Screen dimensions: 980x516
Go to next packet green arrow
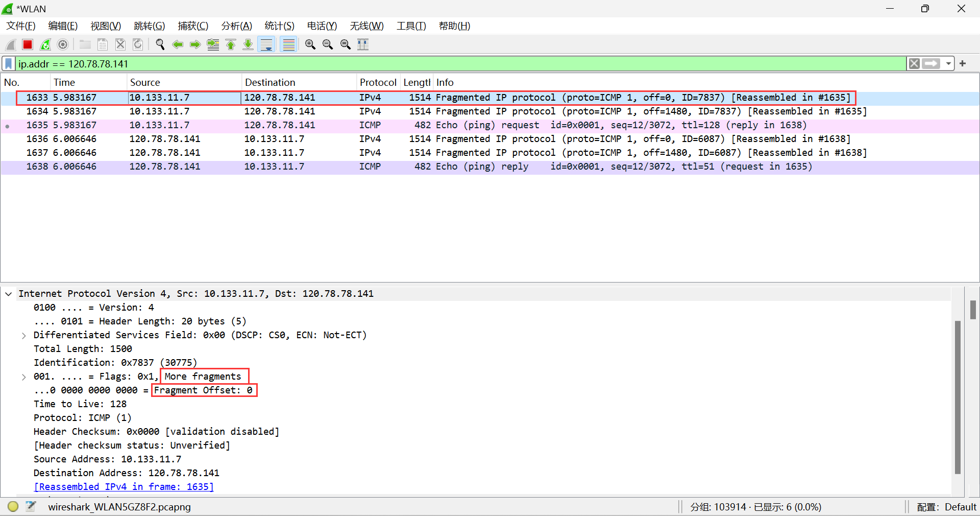tap(195, 44)
